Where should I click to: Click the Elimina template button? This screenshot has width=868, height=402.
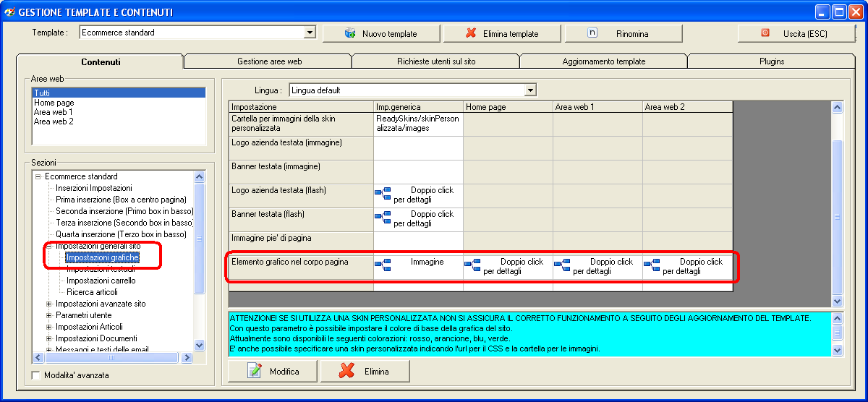point(502,33)
